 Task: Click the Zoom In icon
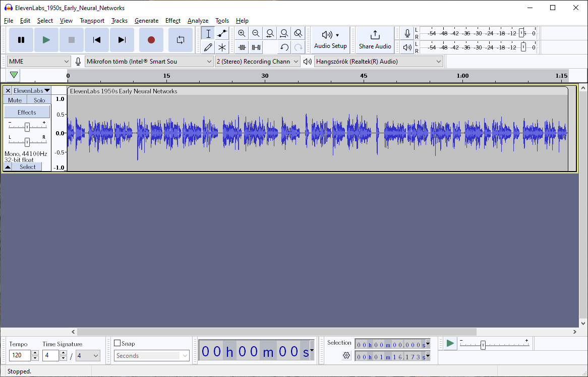[x=242, y=33]
